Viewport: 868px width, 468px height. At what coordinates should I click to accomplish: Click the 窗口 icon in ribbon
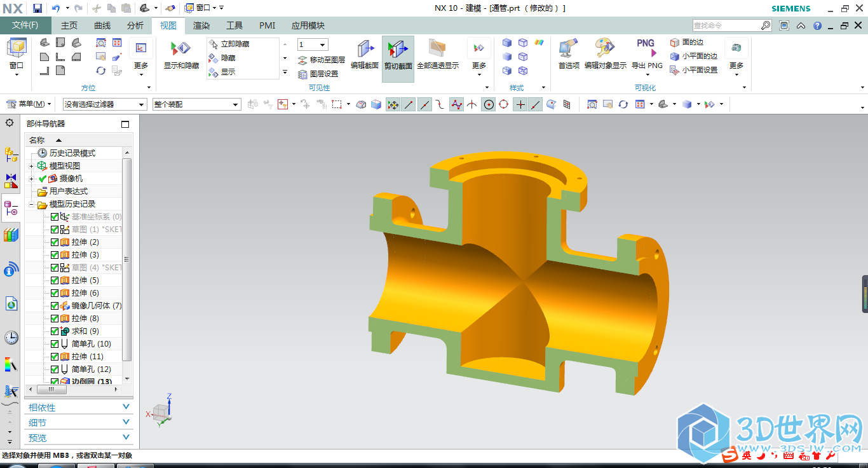tap(17, 47)
